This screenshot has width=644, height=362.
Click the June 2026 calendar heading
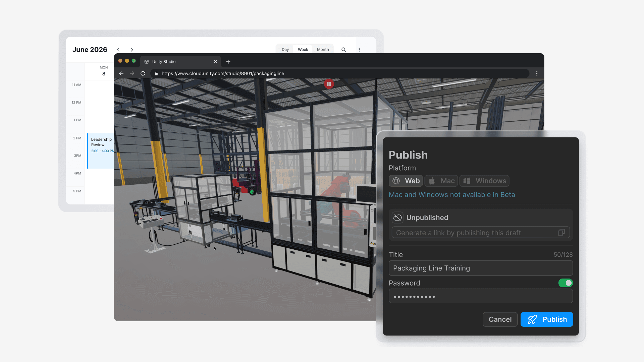point(90,50)
